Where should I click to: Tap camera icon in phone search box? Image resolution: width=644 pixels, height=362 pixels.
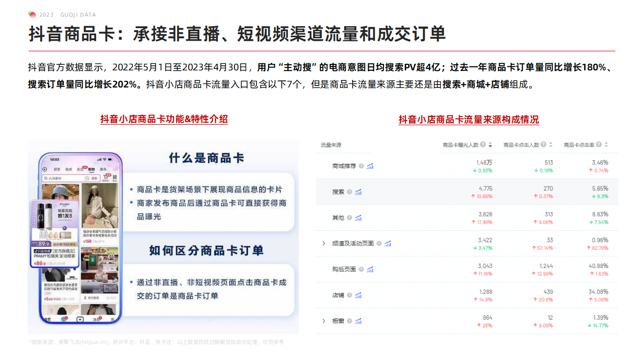(x=87, y=178)
